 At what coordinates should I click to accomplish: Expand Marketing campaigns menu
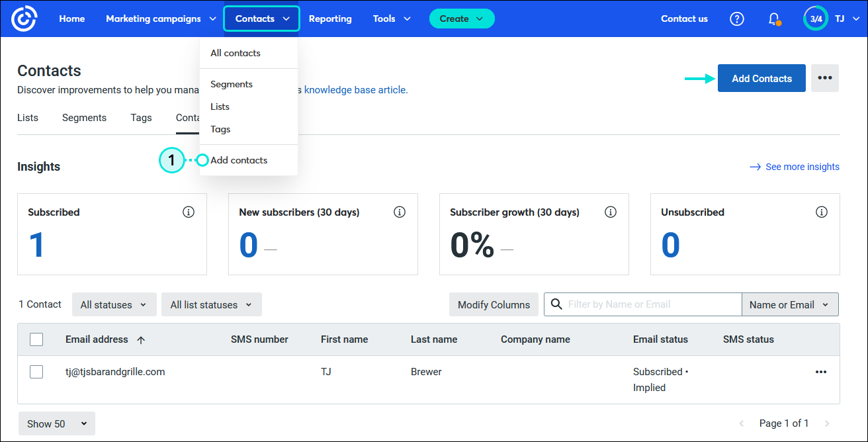(x=161, y=19)
